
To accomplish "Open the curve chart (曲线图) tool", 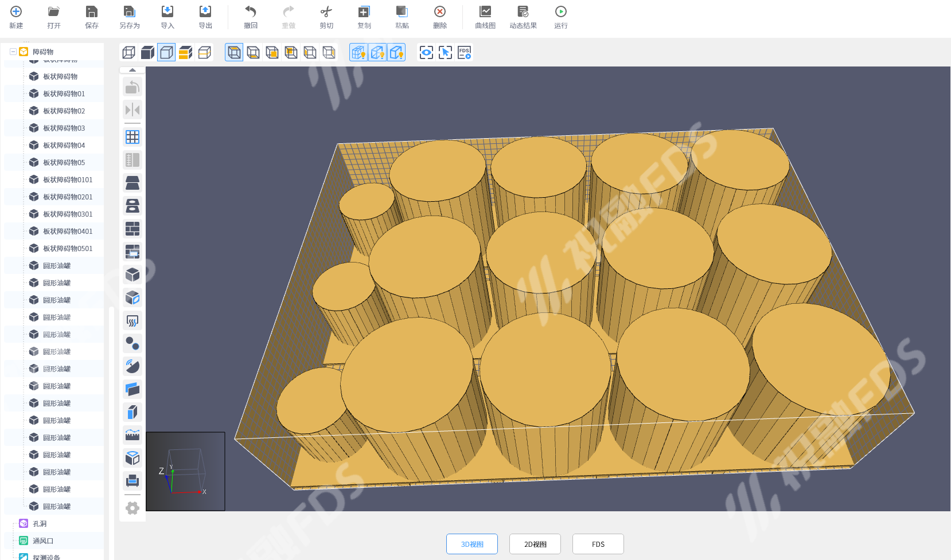I will 485,12.
